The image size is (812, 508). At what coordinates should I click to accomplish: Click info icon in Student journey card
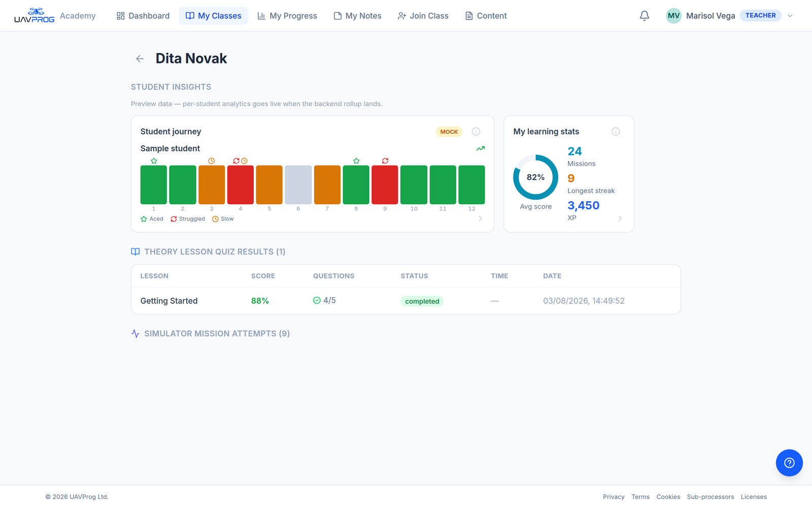pos(476,132)
